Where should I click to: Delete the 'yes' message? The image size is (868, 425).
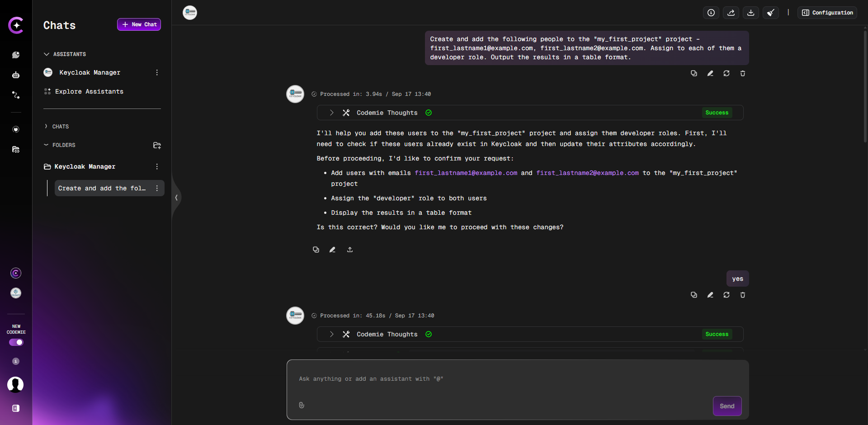[742, 295]
